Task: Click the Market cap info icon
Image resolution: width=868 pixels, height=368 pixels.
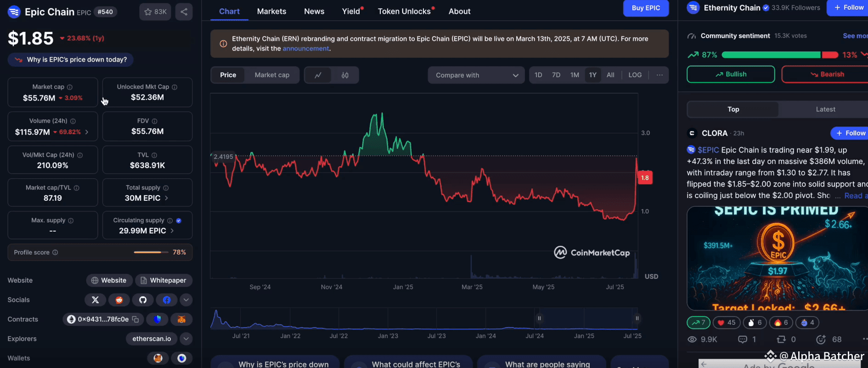Action: point(70,87)
